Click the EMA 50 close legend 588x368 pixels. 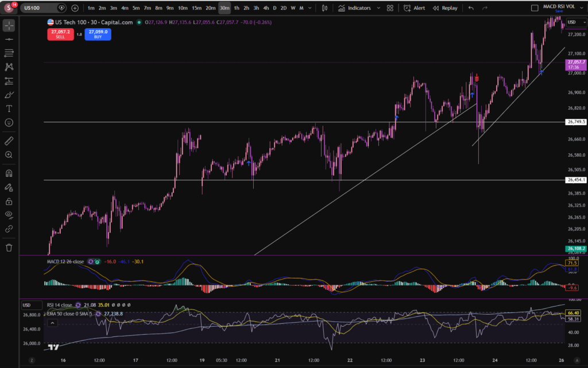(69, 313)
